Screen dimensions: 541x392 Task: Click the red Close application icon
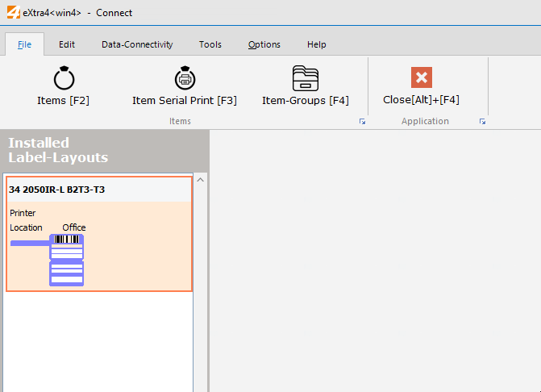421,78
